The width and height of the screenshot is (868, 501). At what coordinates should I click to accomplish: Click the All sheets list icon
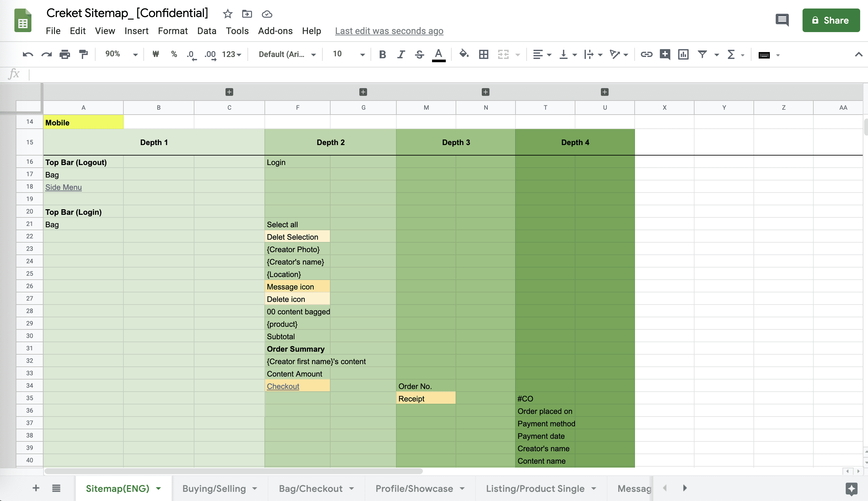click(x=56, y=488)
